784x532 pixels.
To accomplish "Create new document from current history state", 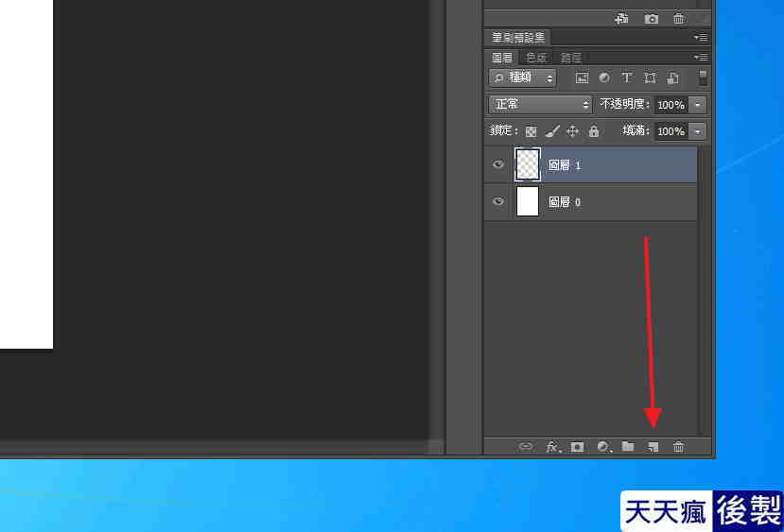I will (621, 19).
